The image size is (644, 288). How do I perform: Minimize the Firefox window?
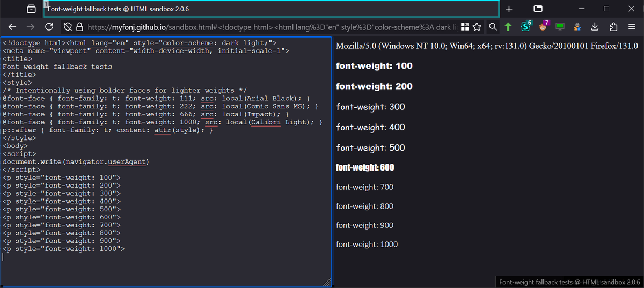[582, 9]
